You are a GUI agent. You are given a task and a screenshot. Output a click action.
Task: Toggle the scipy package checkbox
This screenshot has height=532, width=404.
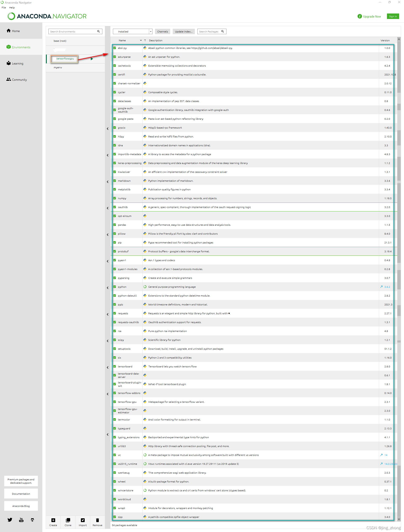(x=115, y=340)
